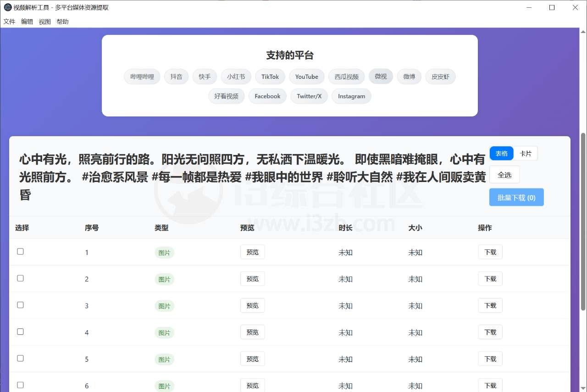Pick 西瓜视频 in the platform list
This screenshot has width=587, height=392.
pos(346,77)
